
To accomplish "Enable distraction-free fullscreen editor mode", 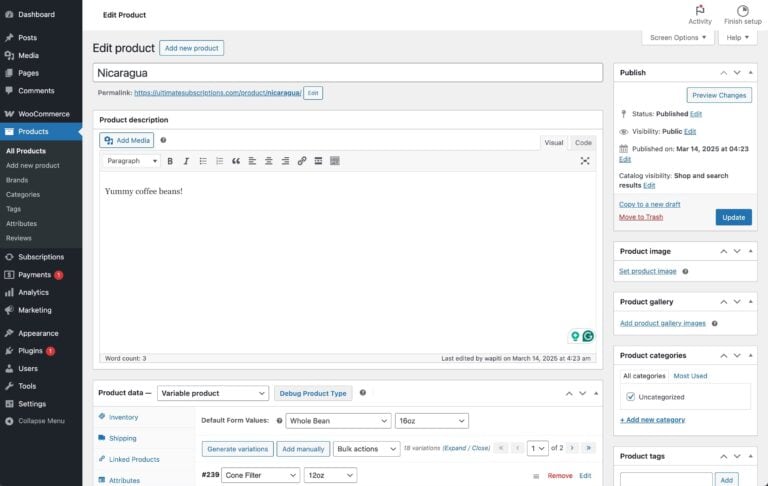I will click(585, 161).
